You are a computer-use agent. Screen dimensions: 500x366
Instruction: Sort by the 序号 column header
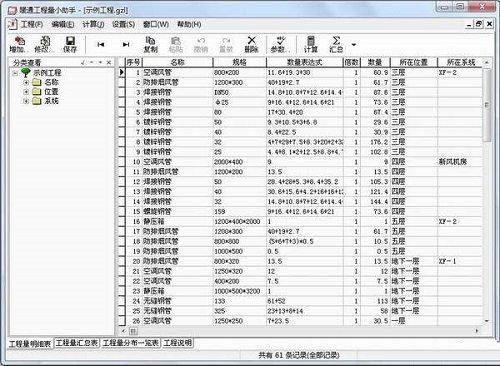point(134,62)
